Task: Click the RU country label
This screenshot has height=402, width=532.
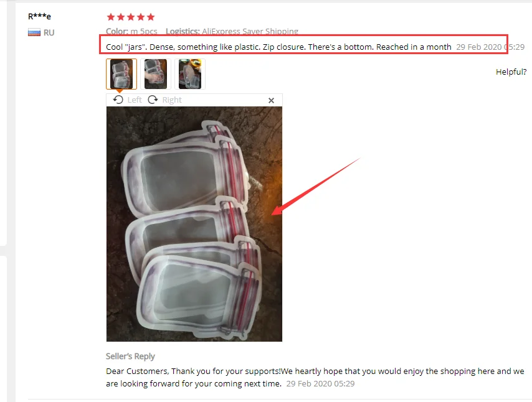Action: pyautogui.click(x=49, y=32)
